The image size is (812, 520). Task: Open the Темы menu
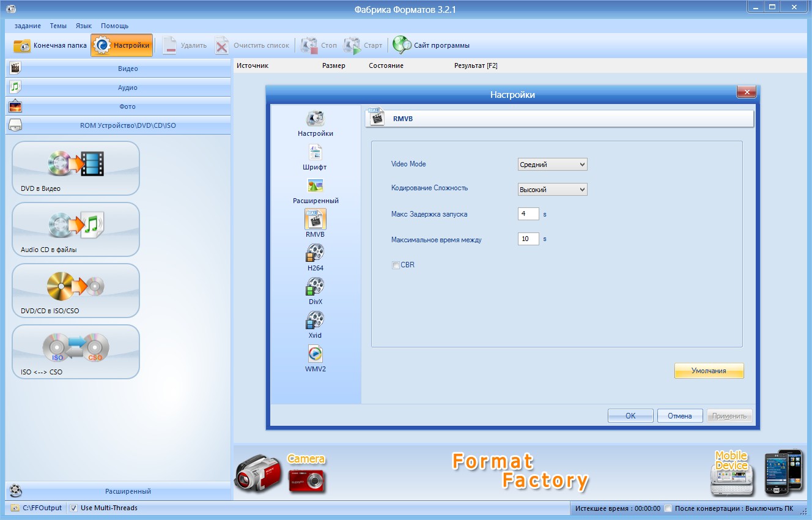(58, 26)
